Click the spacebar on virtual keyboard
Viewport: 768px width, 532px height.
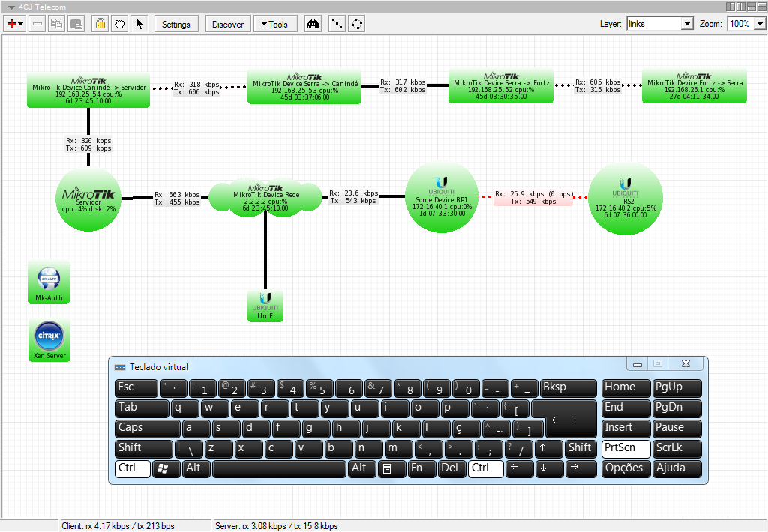tap(279, 468)
